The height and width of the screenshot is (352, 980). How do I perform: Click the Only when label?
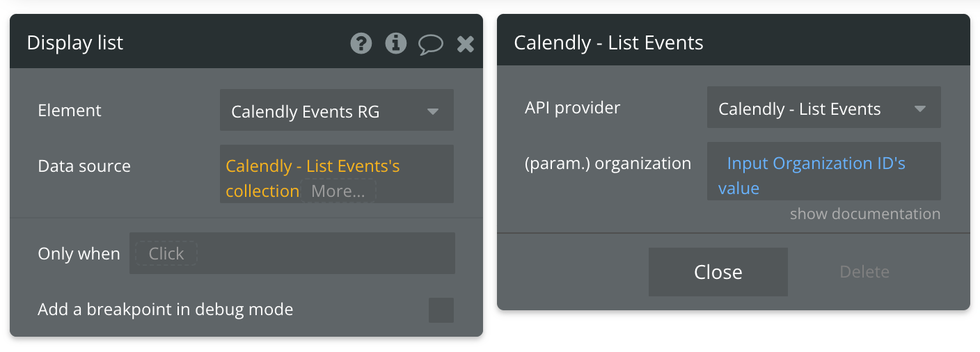(79, 254)
